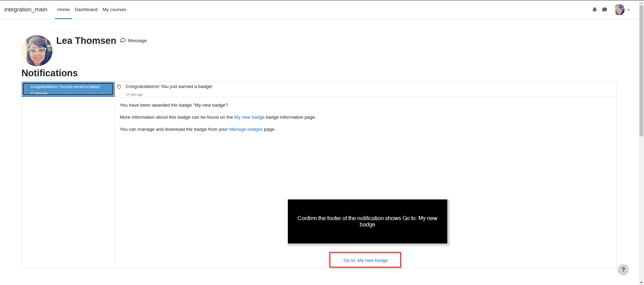644x285 pixels.
Task: Open the notifications bell icon
Action: point(595,10)
